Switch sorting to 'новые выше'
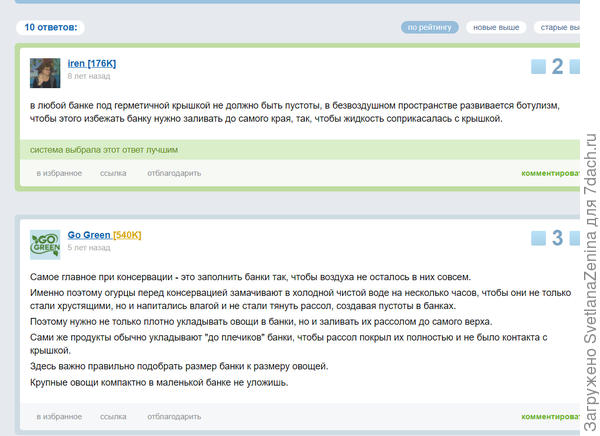600x436 pixels. click(496, 28)
